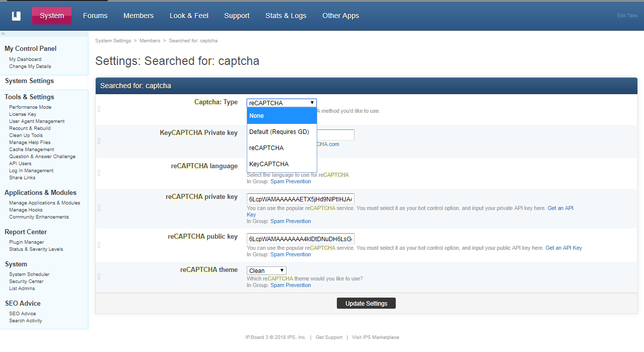Open Spam Prevention group under reCAPTCHA theme

[291, 285]
